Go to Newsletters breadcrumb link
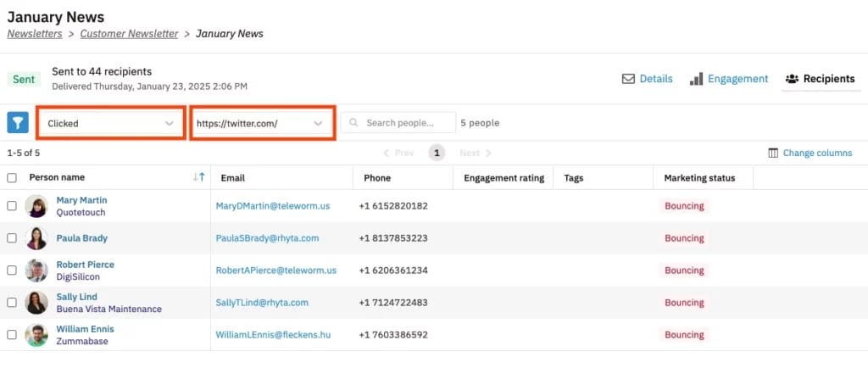 36,34
